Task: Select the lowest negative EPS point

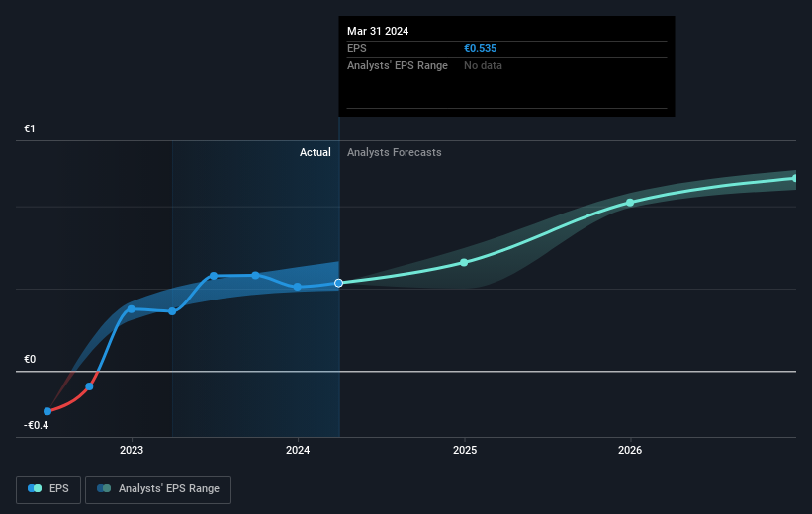Action: click(x=47, y=411)
